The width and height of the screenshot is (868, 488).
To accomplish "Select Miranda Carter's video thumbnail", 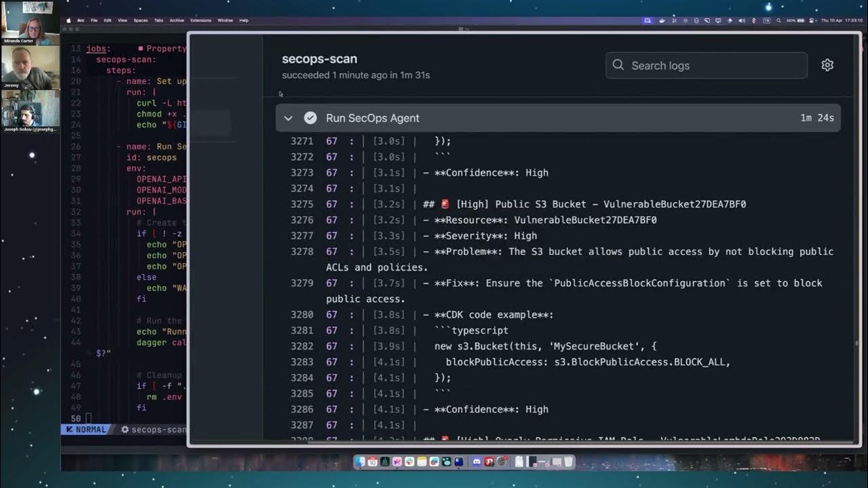I will 28,20.
